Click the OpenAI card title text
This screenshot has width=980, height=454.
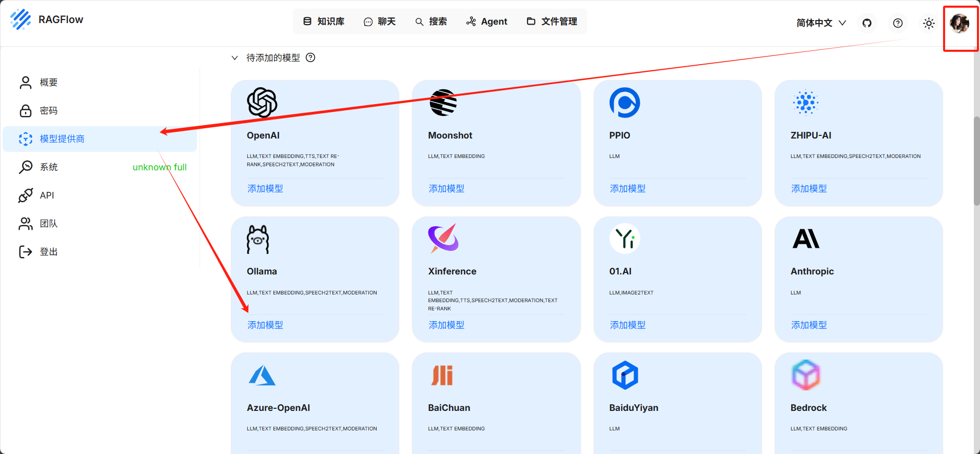pos(263,135)
